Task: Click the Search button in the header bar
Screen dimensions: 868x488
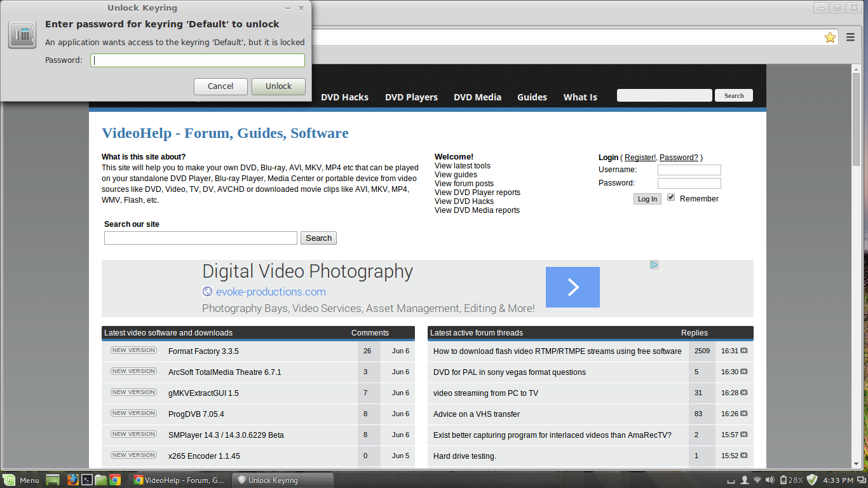Action: click(734, 95)
